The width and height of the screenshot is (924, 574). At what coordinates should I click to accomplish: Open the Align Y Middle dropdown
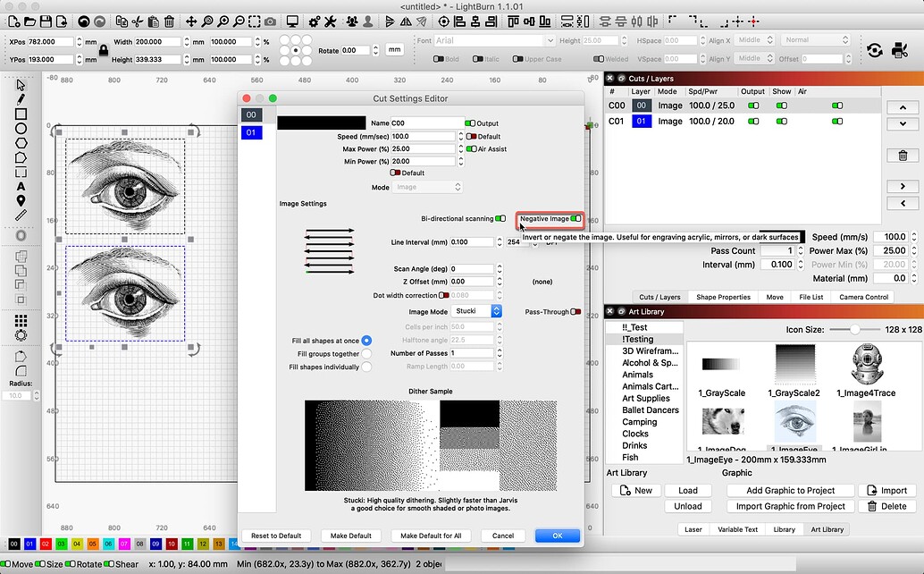(754, 58)
